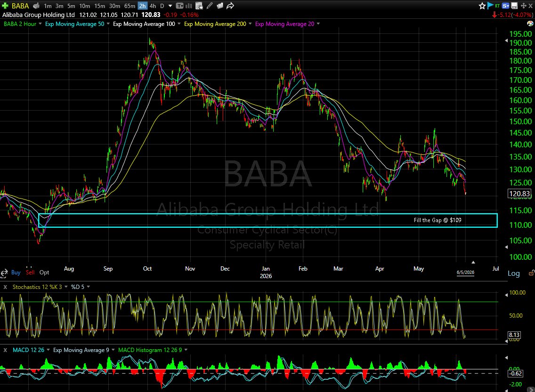
Task: Open the symbol lookup icon beside BABA
Action: pyautogui.click(x=36, y=6)
